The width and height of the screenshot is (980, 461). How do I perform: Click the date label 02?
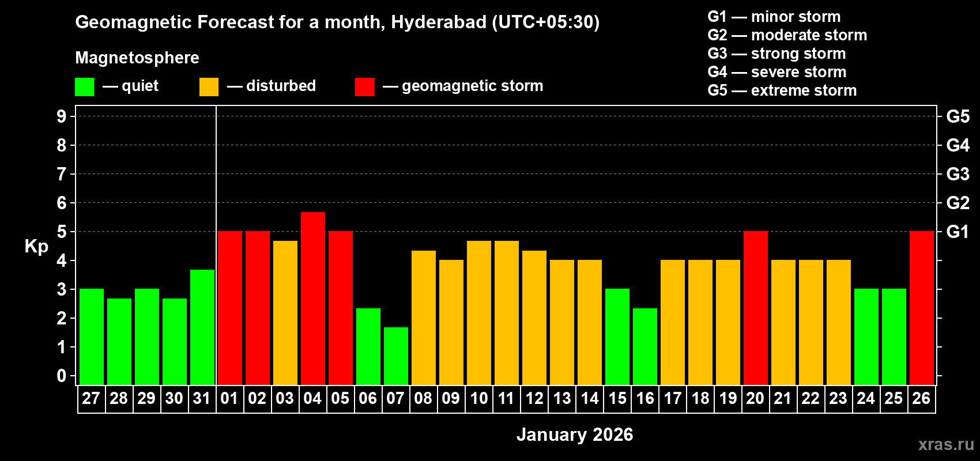tap(257, 398)
